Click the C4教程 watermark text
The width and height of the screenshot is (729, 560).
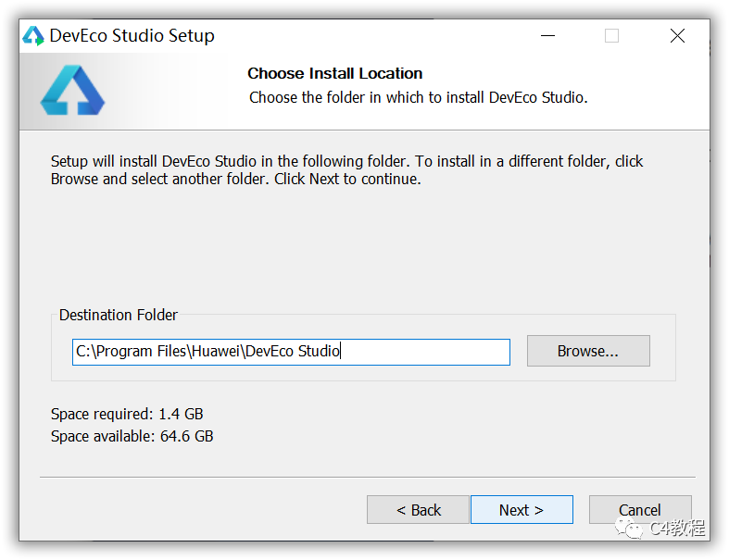tap(677, 528)
